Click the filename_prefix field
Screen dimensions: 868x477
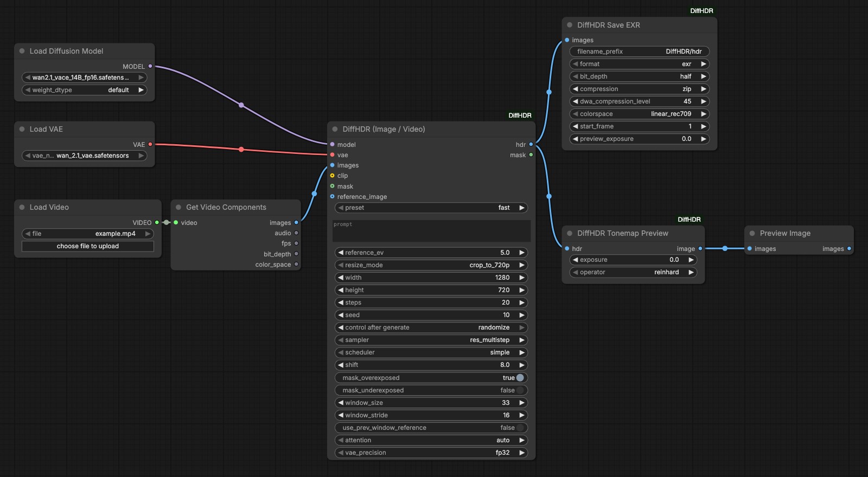(x=640, y=51)
